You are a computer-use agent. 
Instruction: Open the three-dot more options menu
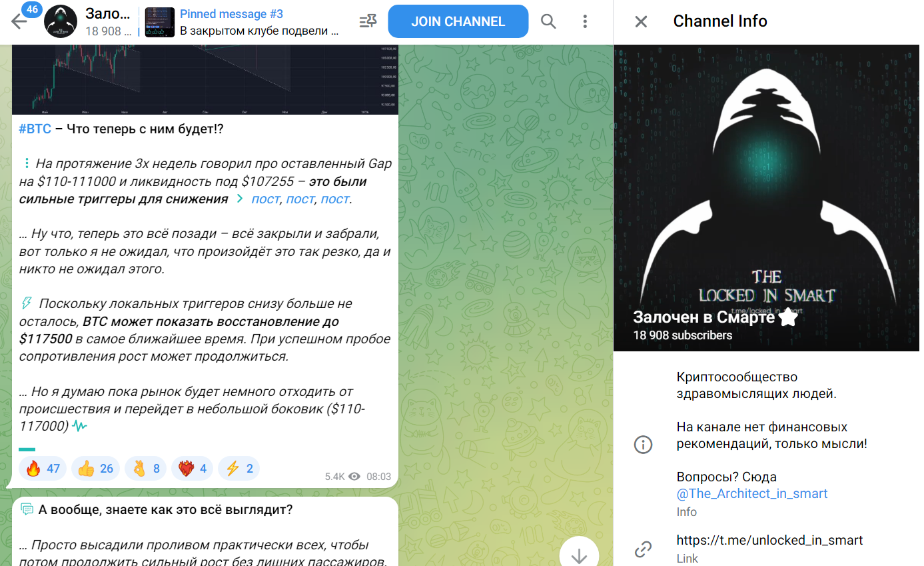[585, 22]
